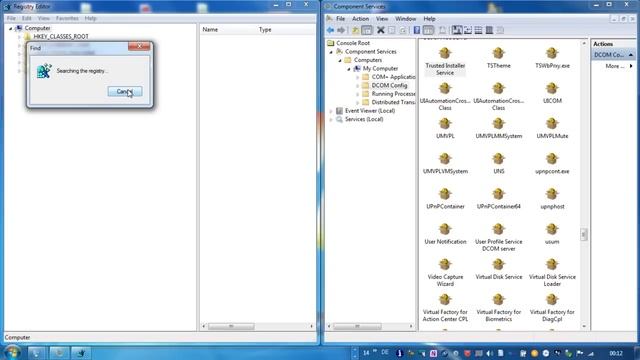Open the File menu in Component Services
This screenshot has width=640, height=360.
coord(340,19)
